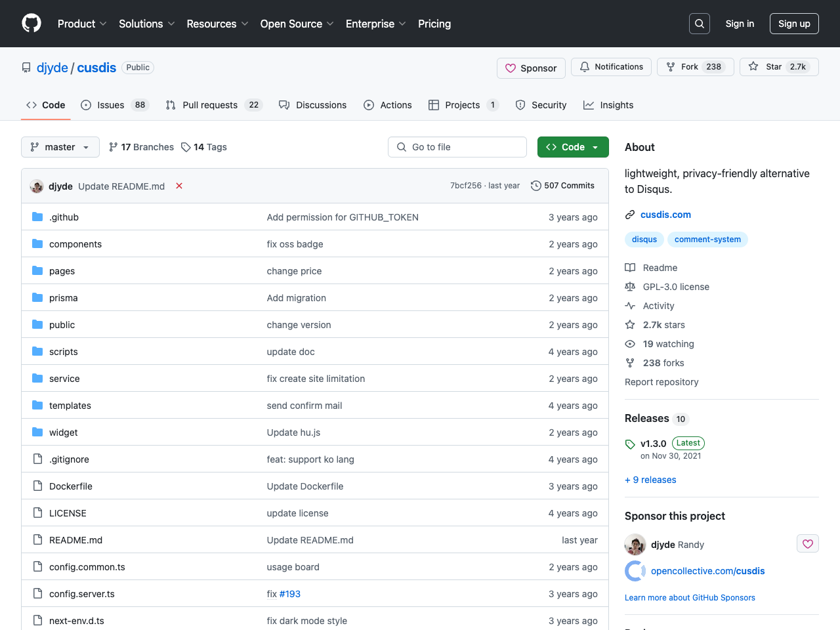Switch to the Issues tab
840x630 pixels.
(115, 105)
